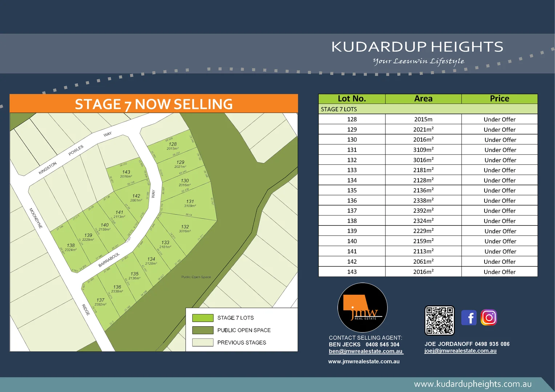Click the Facebook icon
The width and height of the screenshot is (555, 392).
tap(469, 318)
